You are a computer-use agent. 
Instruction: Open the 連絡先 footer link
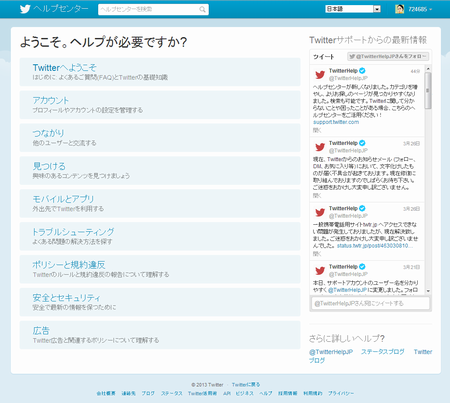pos(128,393)
